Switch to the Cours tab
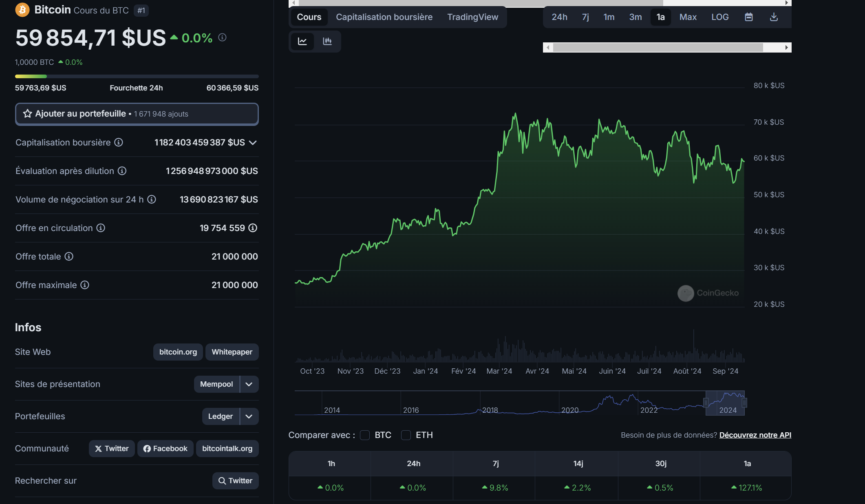 click(309, 17)
